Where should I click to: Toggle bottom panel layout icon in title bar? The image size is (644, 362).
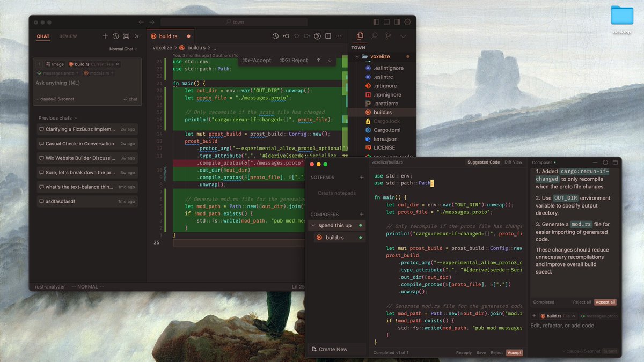[x=386, y=22]
